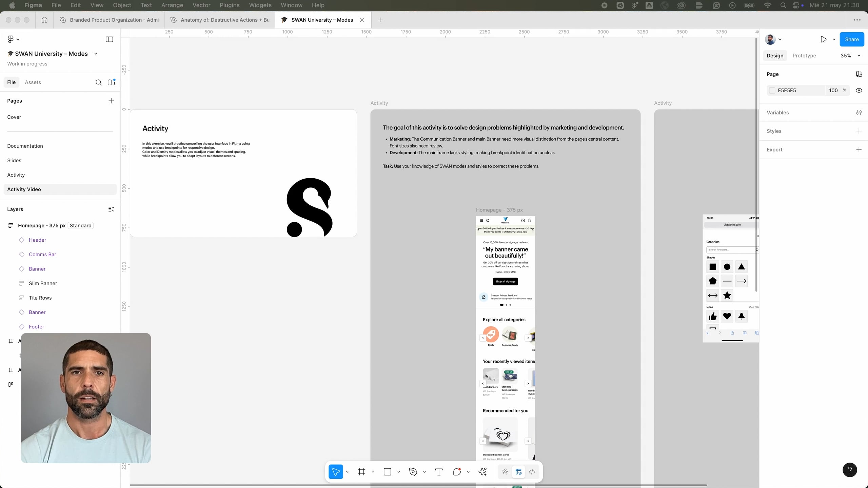Viewport: 868px width, 488px height.
Task: Switch to Dev Mode code icon
Action: [532, 472]
